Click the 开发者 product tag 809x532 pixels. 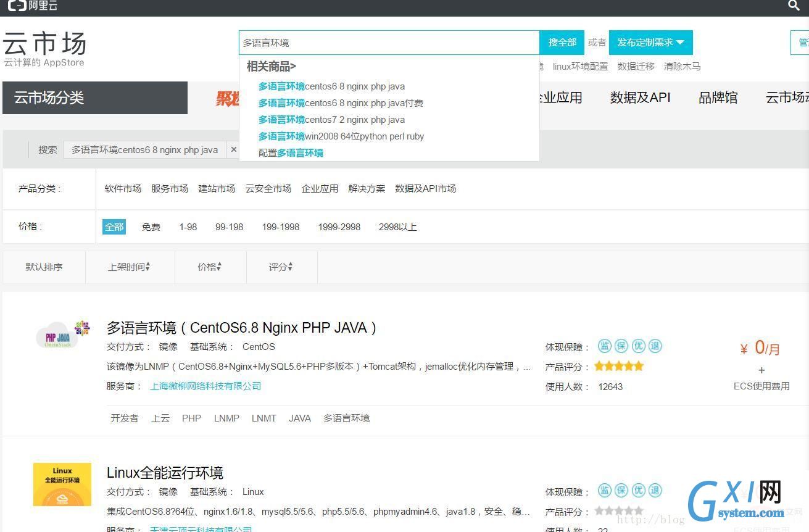coord(125,418)
